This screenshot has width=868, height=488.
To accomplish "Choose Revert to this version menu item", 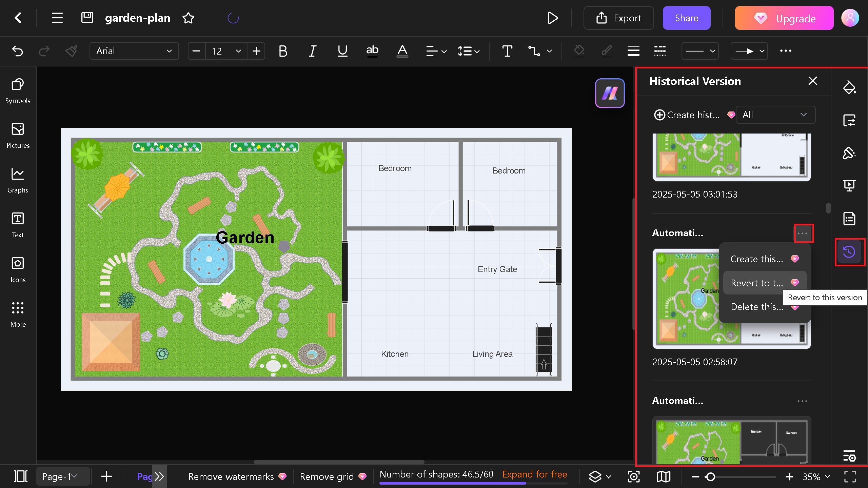I will (x=765, y=283).
